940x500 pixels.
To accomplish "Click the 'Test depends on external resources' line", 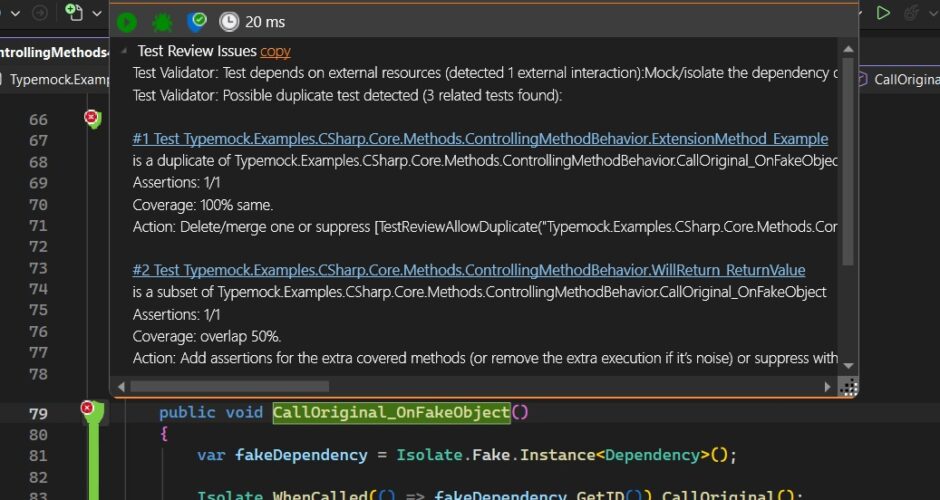I will pos(485,73).
